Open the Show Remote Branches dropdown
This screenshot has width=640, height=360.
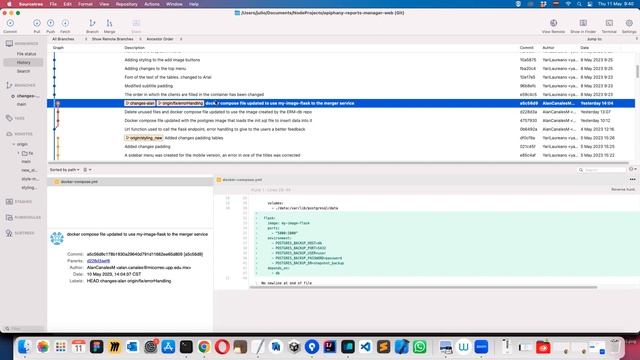point(116,39)
